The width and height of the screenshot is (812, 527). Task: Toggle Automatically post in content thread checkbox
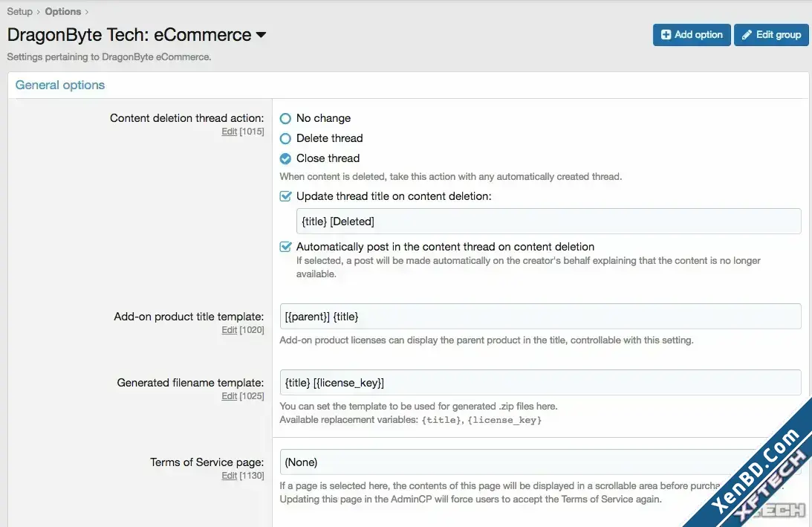(285, 247)
